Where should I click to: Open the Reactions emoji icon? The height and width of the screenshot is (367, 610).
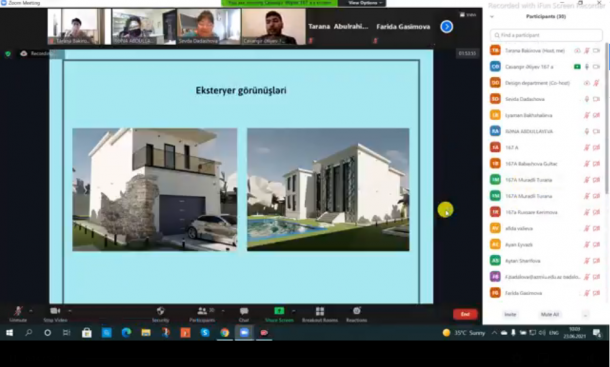[357, 311]
